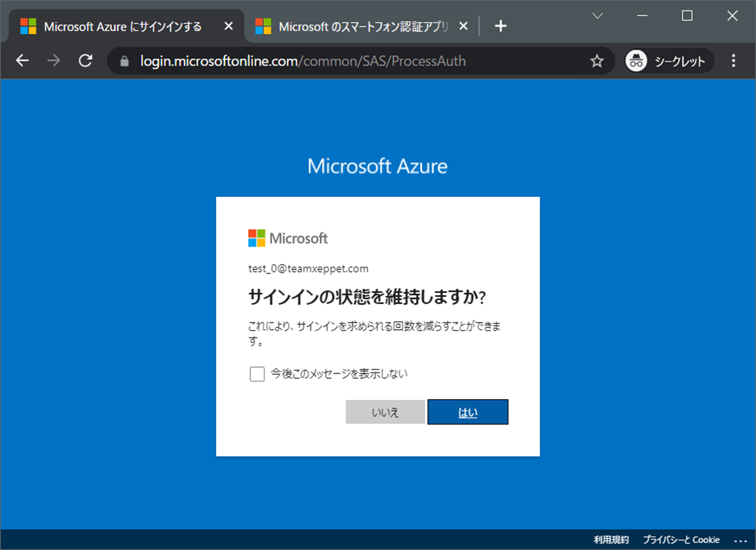This screenshot has width=756, height=550.
Task: Click the test_0@teamxeppet.com account text
Action: tap(308, 268)
